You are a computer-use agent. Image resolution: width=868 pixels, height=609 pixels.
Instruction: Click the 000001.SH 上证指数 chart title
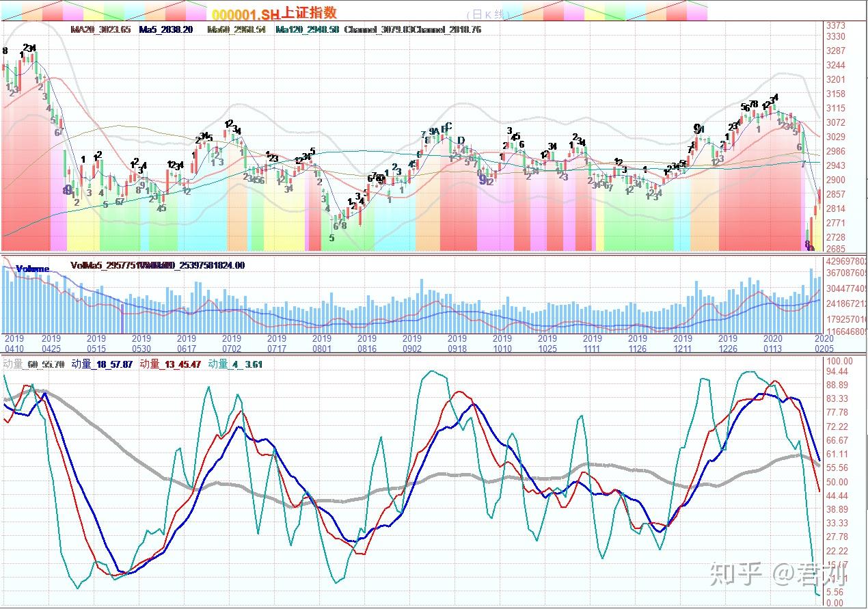click(x=273, y=14)
